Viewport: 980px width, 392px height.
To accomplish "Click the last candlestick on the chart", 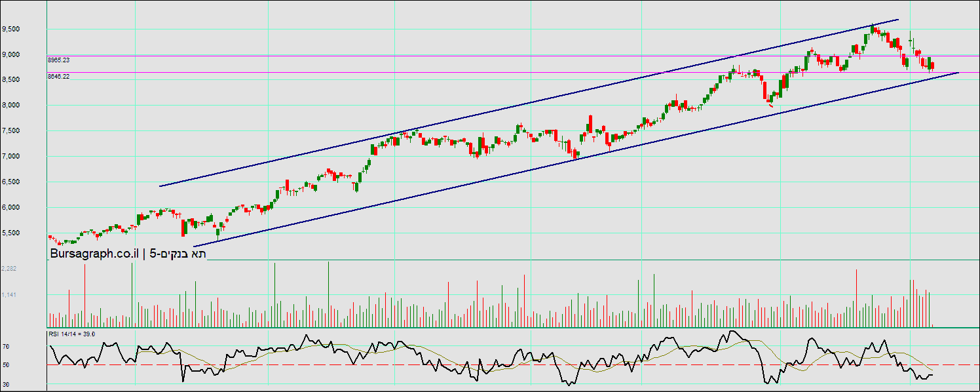I will pos(932,66).
